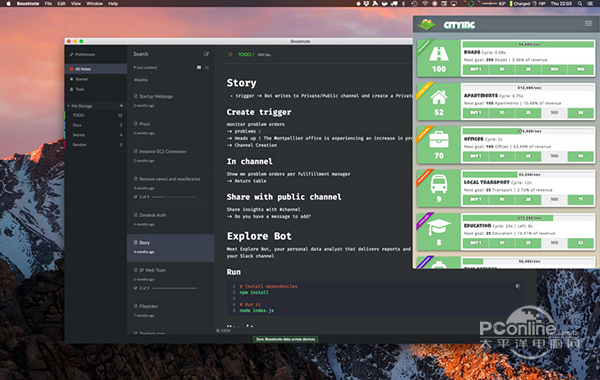Collapse the My Storage section
The width and height of the screenshot is (600, 380).
pyautogui.click(x=68, y=106)
